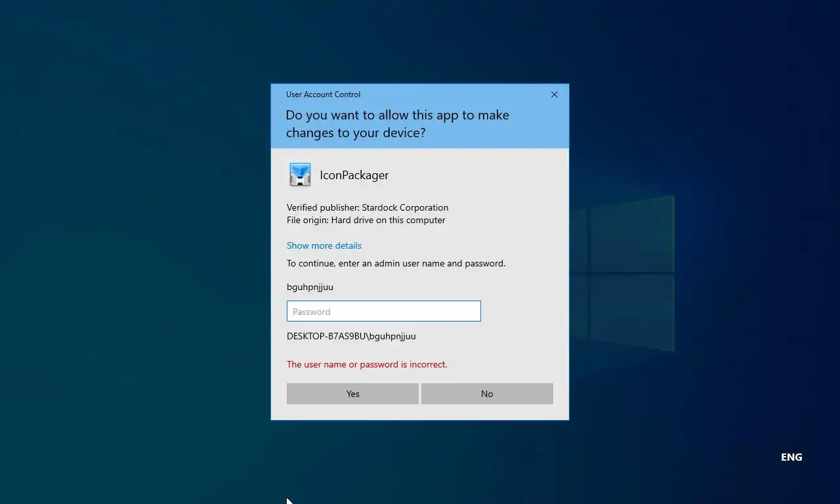Viewport: 840px width, 504px height.
Task: Click the 'Do you want to allow' heading
Action: point(397,123)
